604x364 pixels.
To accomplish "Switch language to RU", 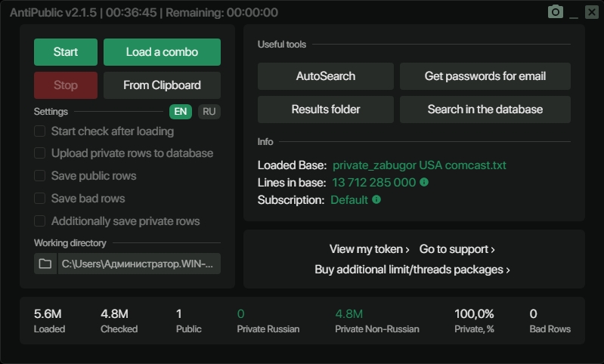I will 209,112.
